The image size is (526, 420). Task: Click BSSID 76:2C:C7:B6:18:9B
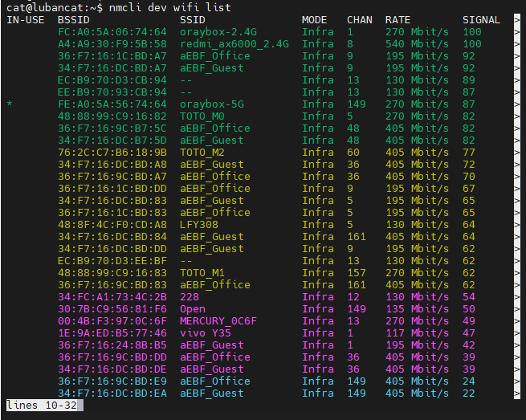point(112,153)
